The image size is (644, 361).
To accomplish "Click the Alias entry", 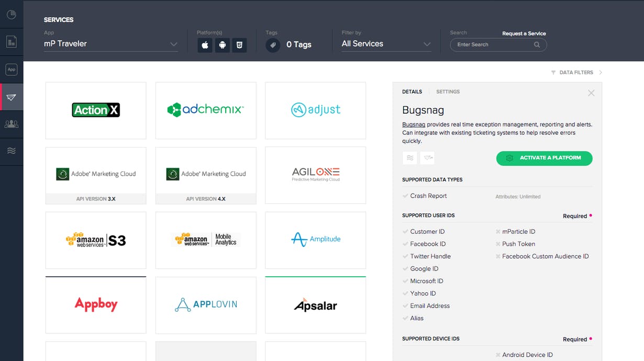I will click(x=417, y=318).
